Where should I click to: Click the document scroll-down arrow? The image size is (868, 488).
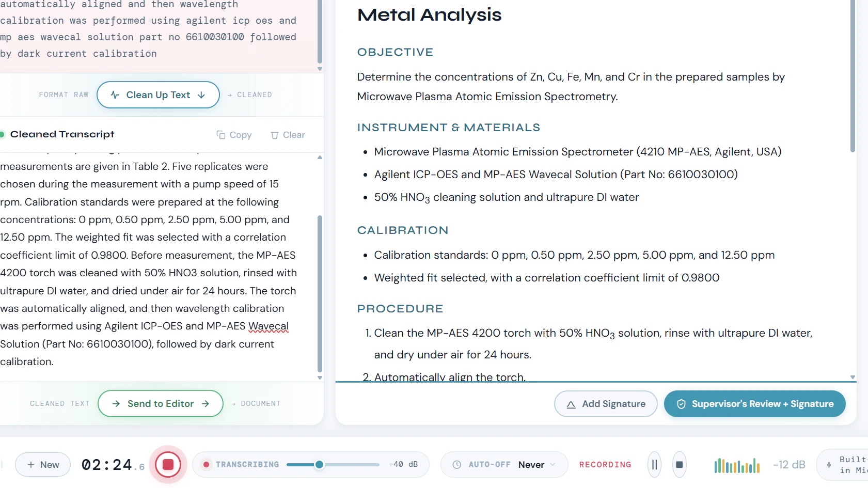852,377
